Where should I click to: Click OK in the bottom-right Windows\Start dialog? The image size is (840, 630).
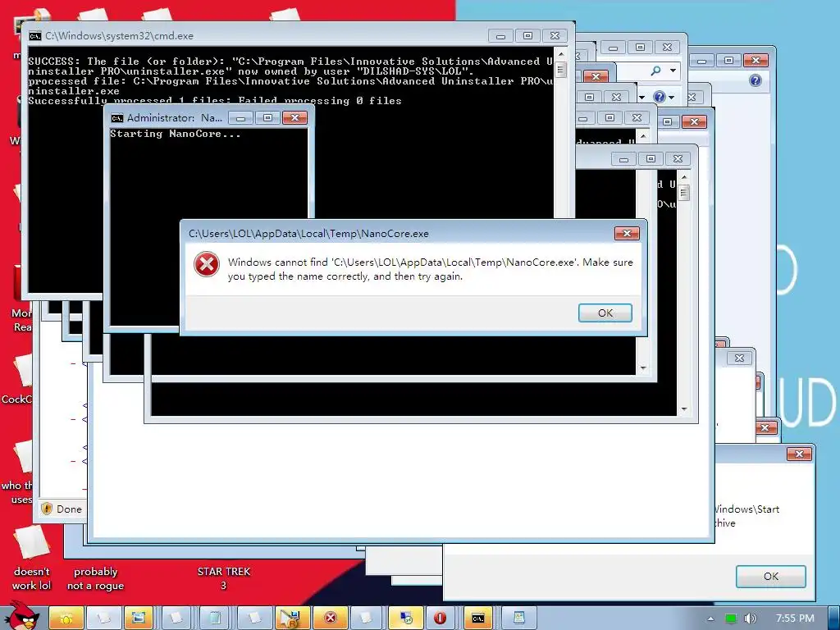point(770,577)
